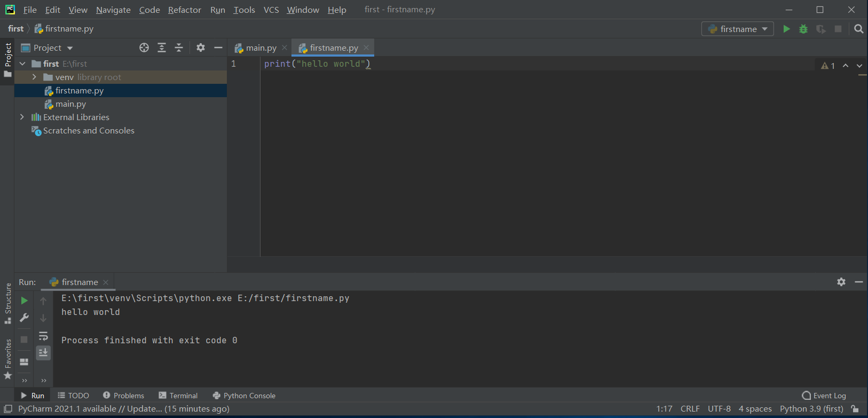
Task: Switch Python 3.9 (first) interpreter
Action: coord(811,409)
